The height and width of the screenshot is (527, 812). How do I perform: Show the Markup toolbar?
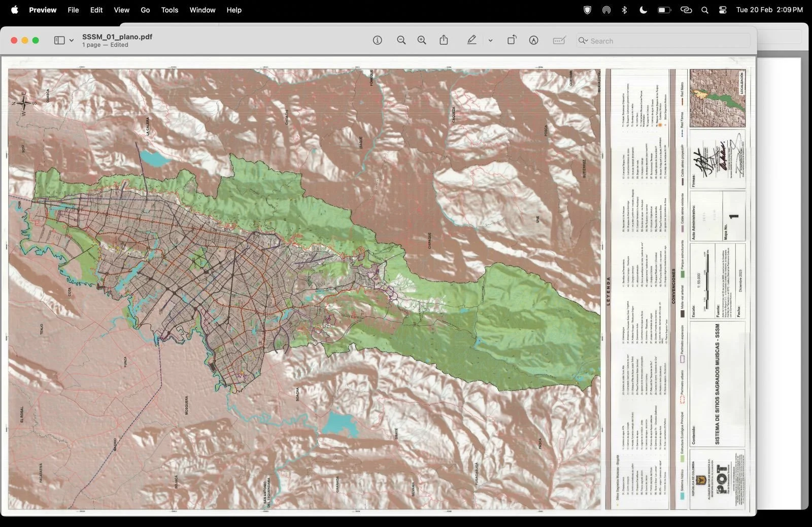pos(533,40)
